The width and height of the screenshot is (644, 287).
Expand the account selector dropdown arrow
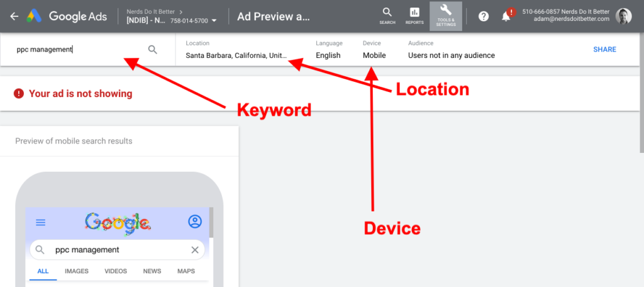[x=214, y=21]
